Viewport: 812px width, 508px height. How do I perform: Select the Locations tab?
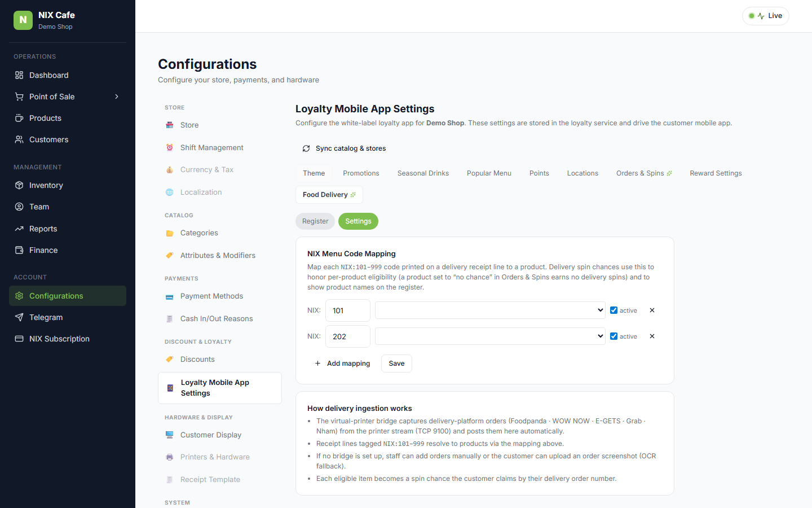click(582, 173)
